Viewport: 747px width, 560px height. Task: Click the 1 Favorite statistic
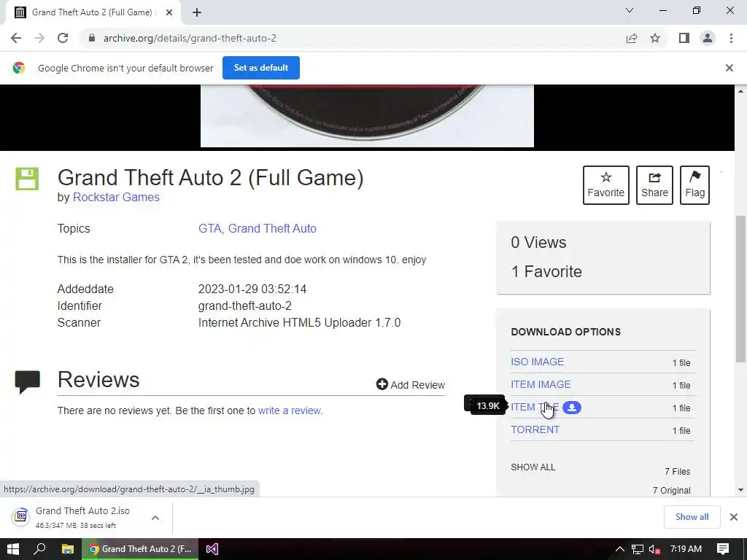click(x=546, y=271)
